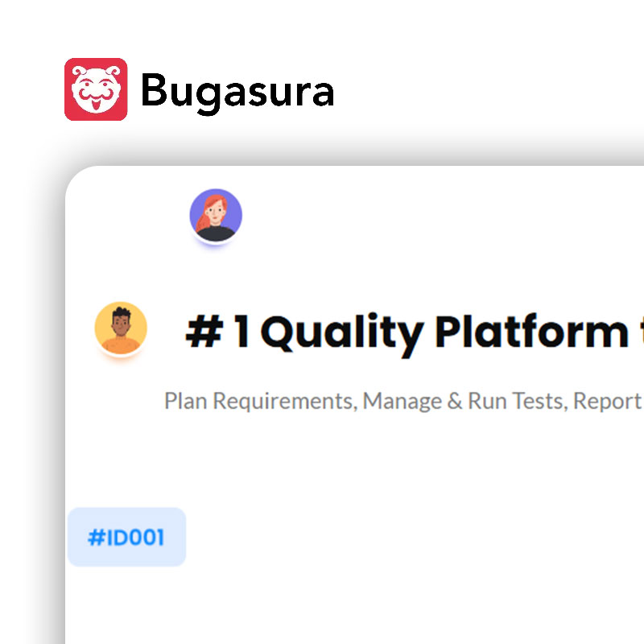644x644 pixels.
Task: Click the #ID001 issue tag
Action: pos(126,537)
